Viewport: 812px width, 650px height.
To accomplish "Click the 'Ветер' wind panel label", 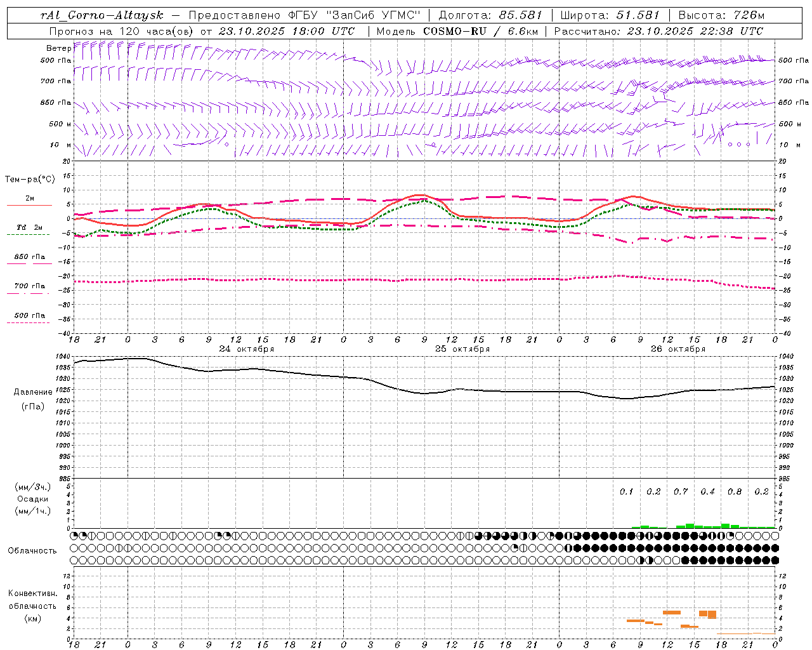I will tap(59, 48).
